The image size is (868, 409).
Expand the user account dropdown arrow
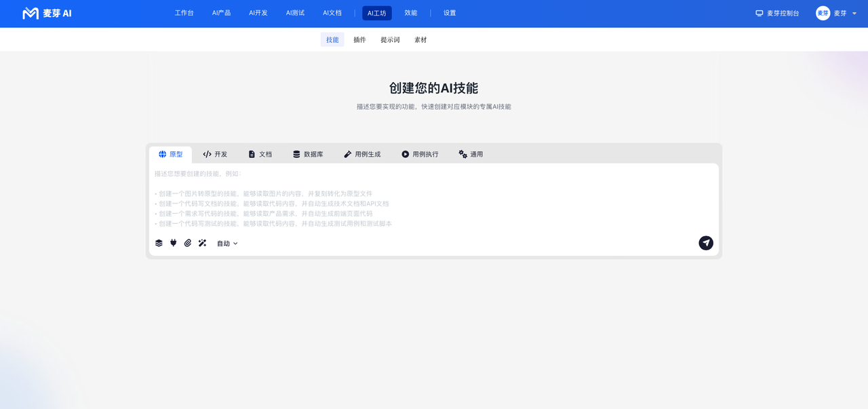[854, 14]
